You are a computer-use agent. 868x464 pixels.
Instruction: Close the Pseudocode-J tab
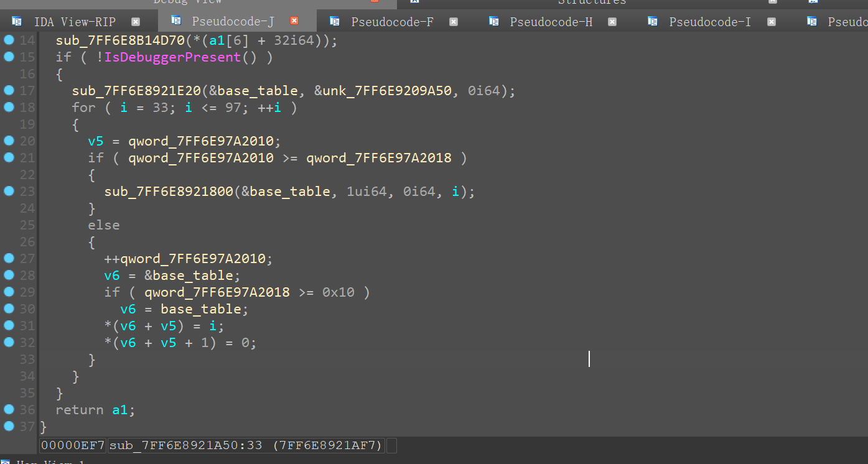click(x=294, y=21)
